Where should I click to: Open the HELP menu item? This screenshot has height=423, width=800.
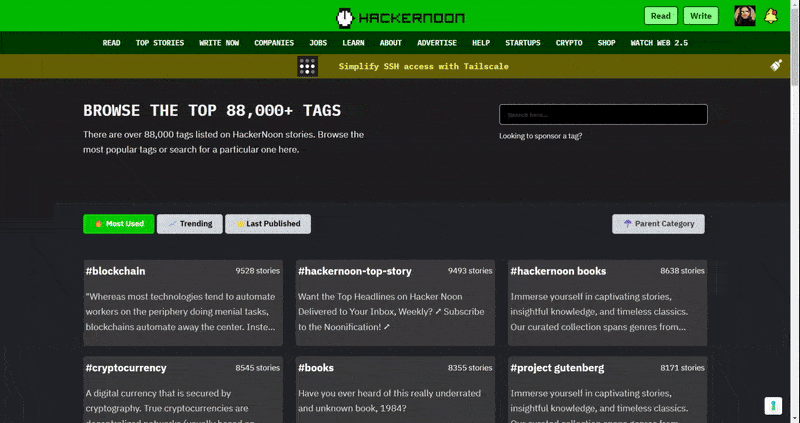(481, 43)
